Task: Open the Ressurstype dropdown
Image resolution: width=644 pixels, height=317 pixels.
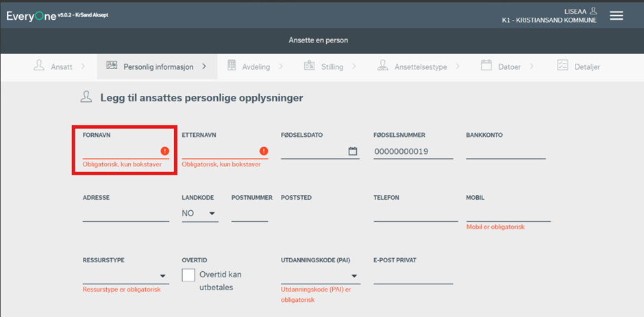Action: tap(125, 276)
